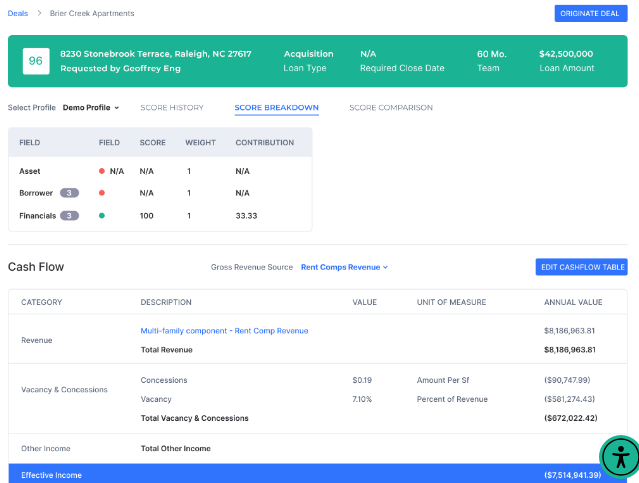The height and width of the screenshot is (483, 639).
Task: Click the Contribution column header
Action: [x=264, y=142]
